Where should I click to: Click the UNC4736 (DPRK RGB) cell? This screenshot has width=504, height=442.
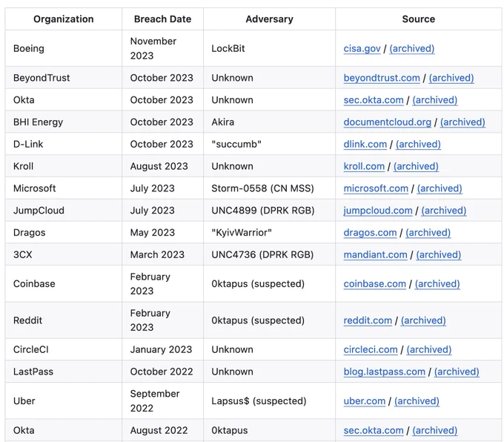(269, 255)
